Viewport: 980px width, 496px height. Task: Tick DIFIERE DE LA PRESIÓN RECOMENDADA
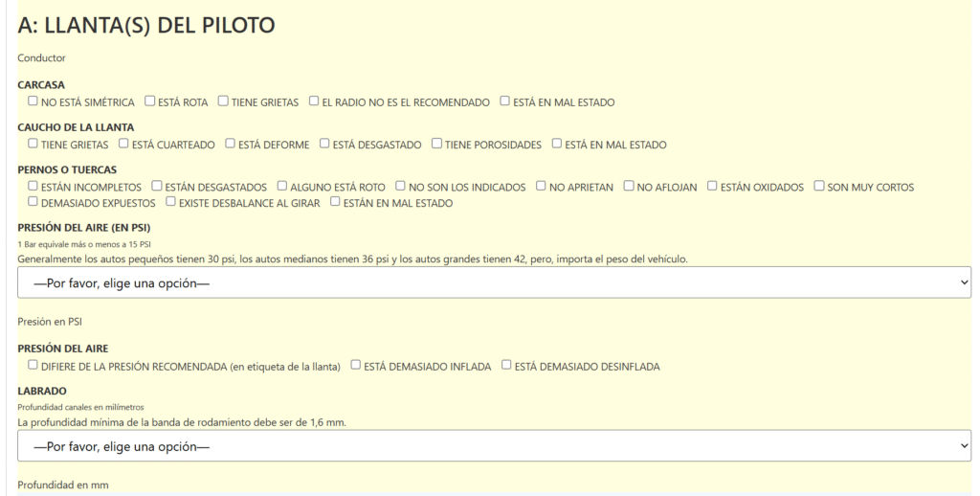coord(33,365)
